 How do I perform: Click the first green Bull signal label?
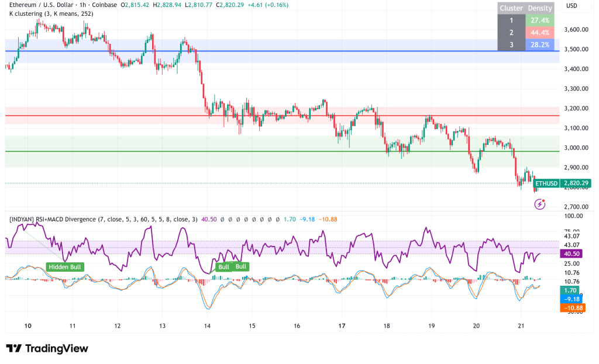pos(223,266)
